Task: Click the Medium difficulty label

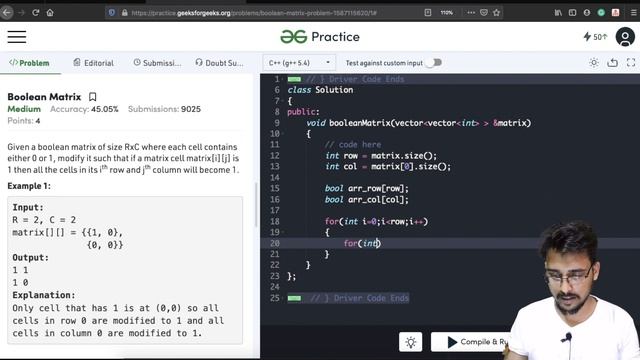Action: tap(24, 109)
